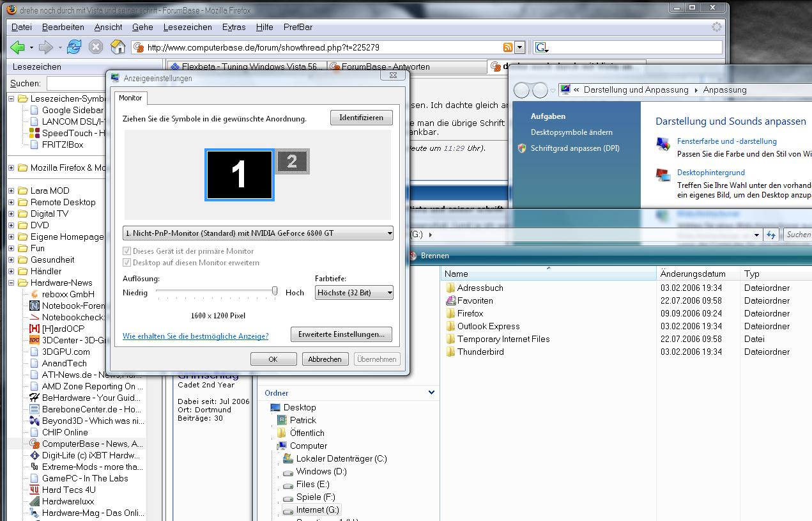Click the Desktophintergrund icon

(664, 175)
